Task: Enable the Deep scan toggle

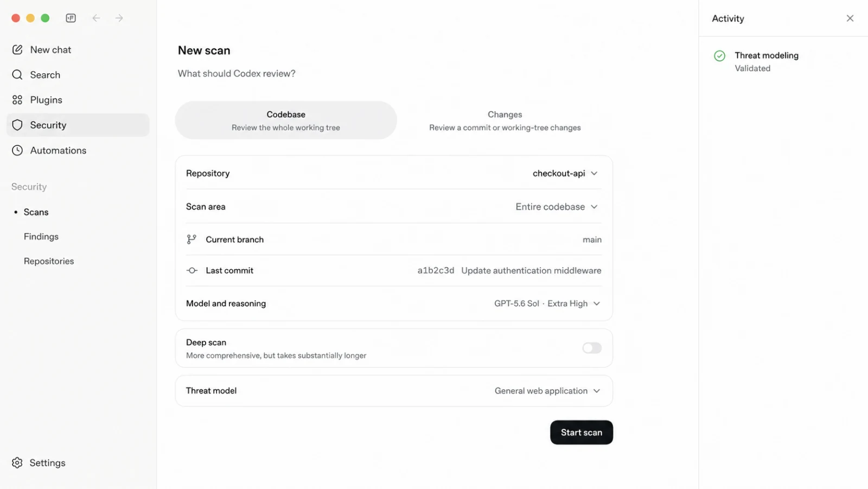Action: (x=592, y=348)
